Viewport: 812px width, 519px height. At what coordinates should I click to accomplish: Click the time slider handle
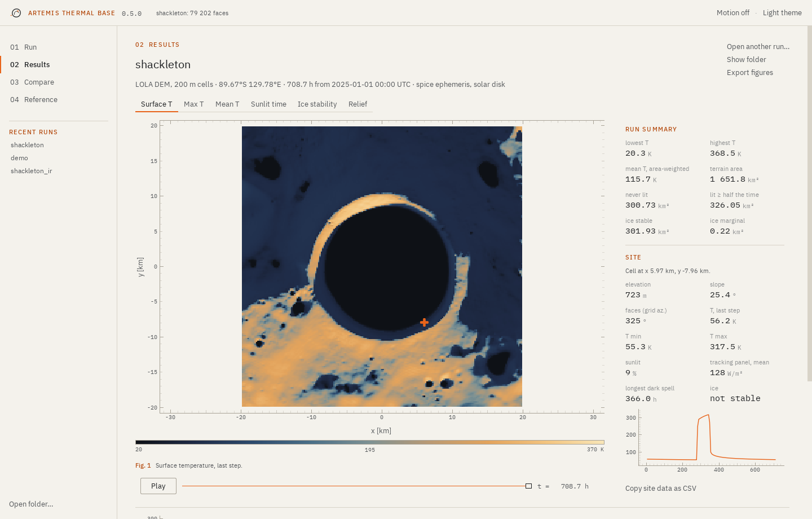point(528,486)
